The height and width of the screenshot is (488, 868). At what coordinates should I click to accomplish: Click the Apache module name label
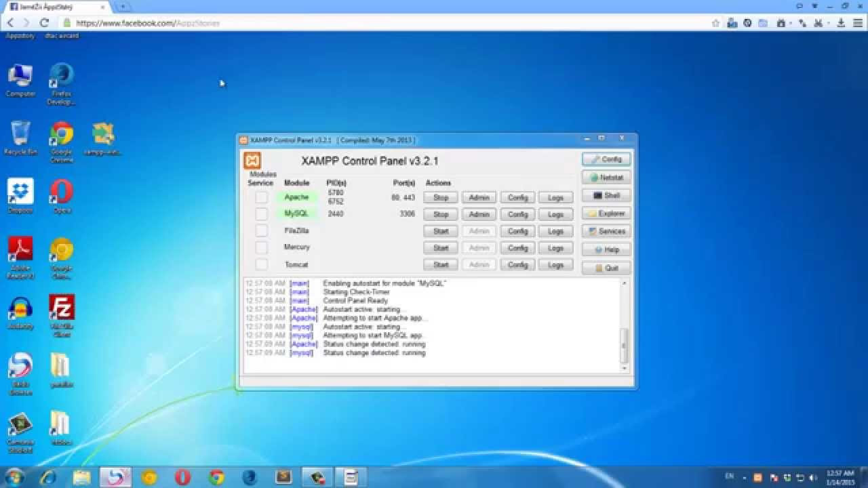tap(296, 197)
